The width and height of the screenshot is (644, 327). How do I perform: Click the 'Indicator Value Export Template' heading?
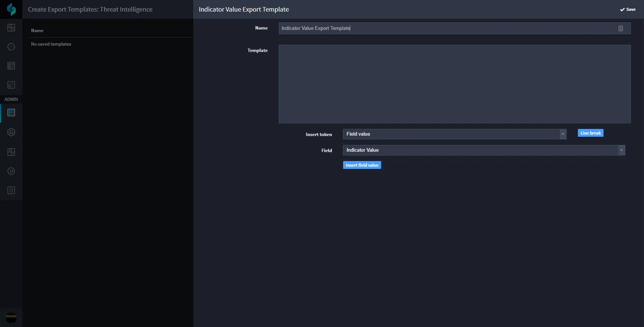[x=244, y=9]
